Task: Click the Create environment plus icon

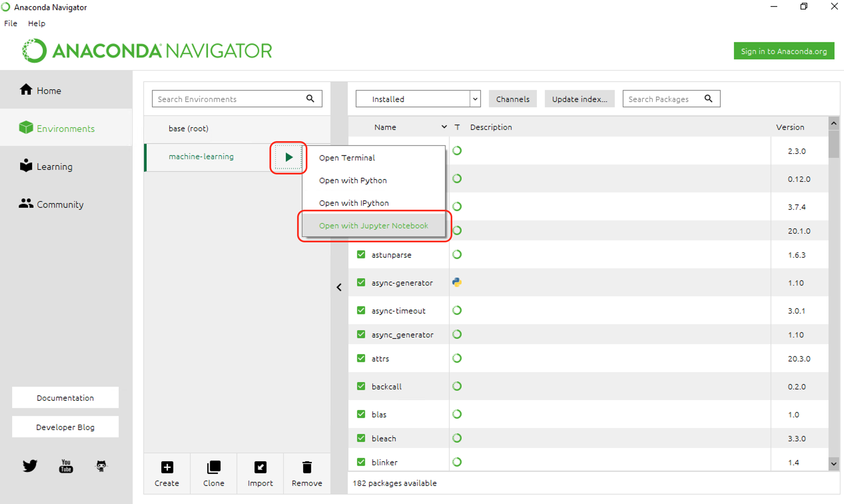Action: click(167, 468)
